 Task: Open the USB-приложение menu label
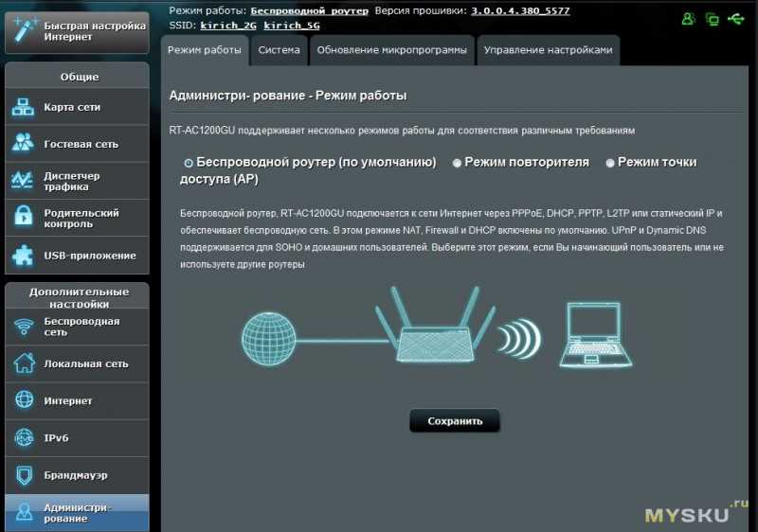tap(90, 256)
